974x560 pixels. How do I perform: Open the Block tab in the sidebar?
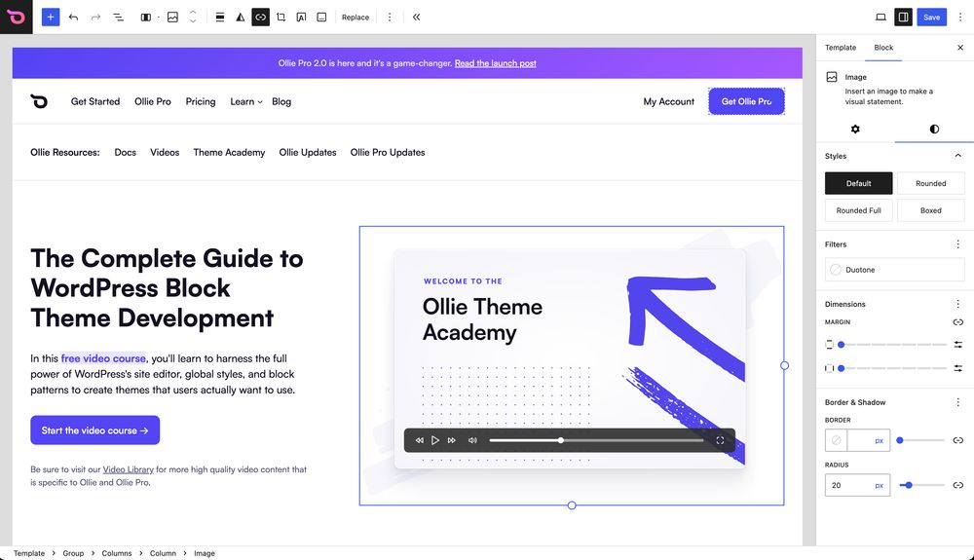point(883,47)
